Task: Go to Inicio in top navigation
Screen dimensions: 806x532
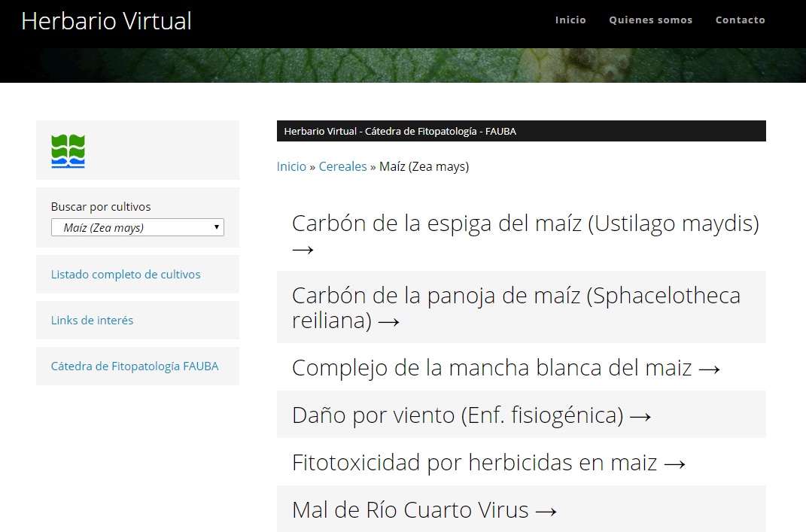Action: (570, 20)
